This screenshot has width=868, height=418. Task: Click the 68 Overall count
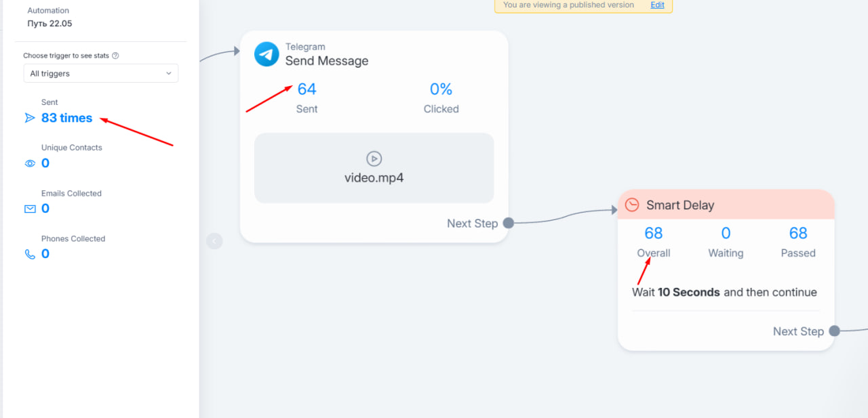[654, 233]
